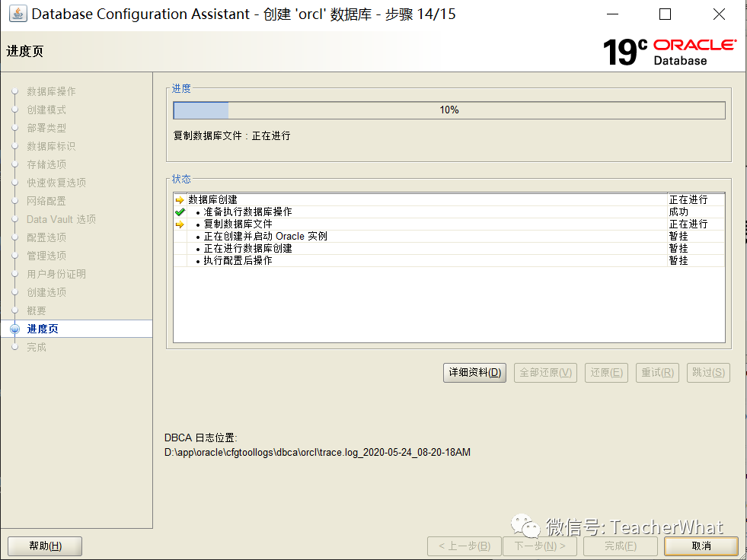Select the active 进度页 step
The image size is (747, 560).
click(76, 329)
